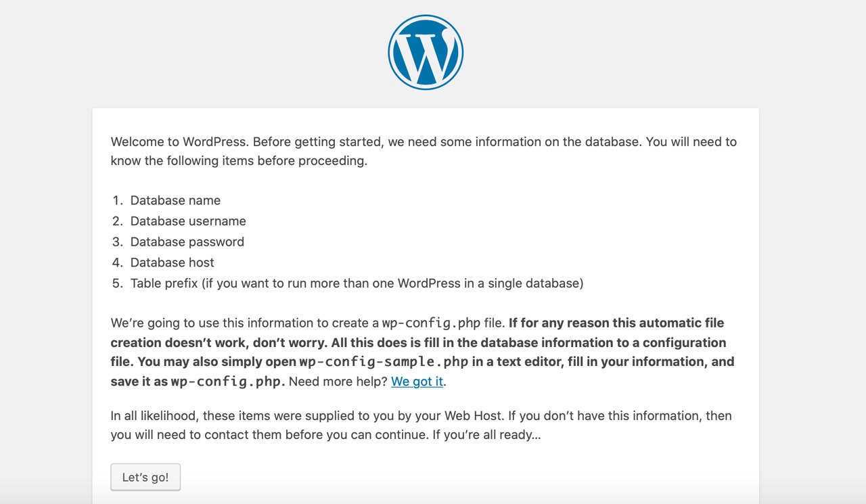Image resolution: width=866 pixels, height=504 pixels.
Task: Click the "Database password" list item
Action: [x=187, y=242]
